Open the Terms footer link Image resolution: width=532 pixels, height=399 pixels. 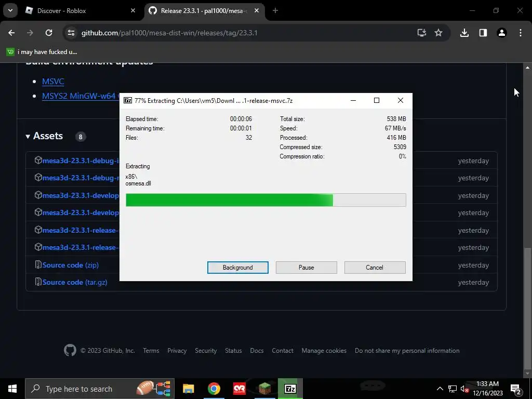coord(151,351)
